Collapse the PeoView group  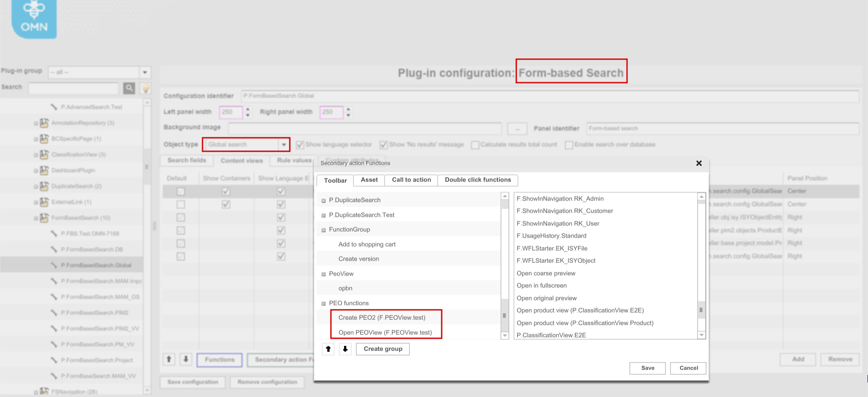324,274
